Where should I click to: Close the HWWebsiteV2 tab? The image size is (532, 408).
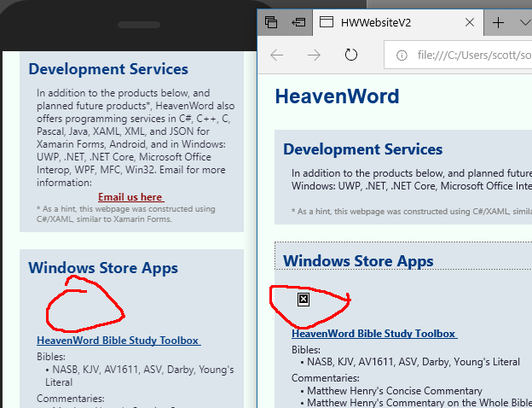coord(470,22)
